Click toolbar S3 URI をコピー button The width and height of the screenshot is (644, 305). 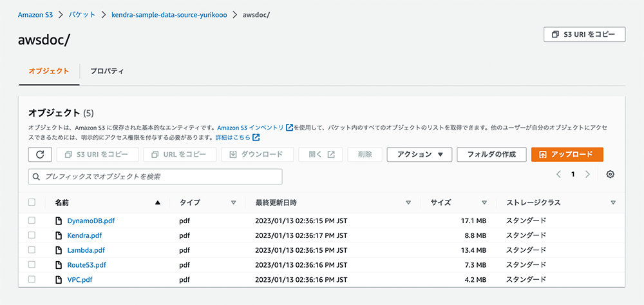(x=97, y=155)
